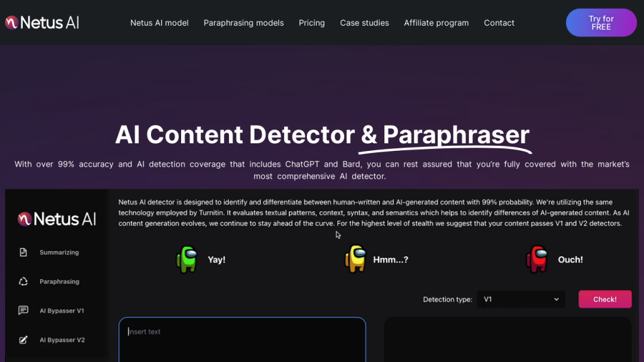Click the empty result panel on the right

508,339
